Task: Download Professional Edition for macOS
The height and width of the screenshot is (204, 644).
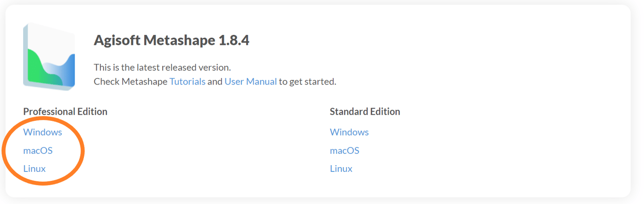Action: point(38,150)
